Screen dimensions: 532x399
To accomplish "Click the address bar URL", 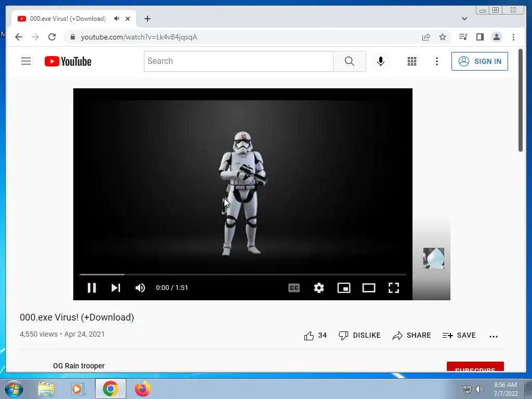I will (139, 37).
